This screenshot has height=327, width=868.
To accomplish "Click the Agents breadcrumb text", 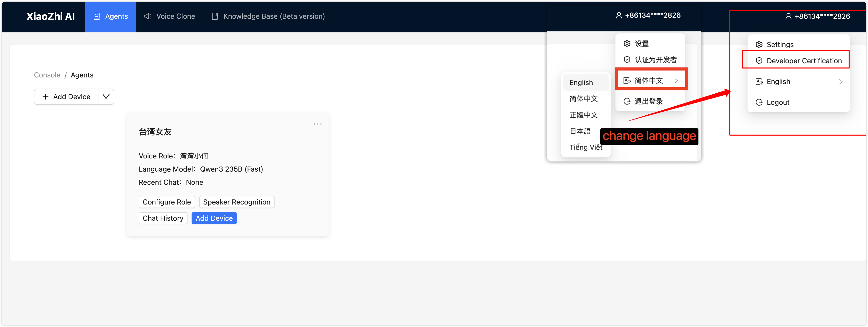I will tap(82, 75).
